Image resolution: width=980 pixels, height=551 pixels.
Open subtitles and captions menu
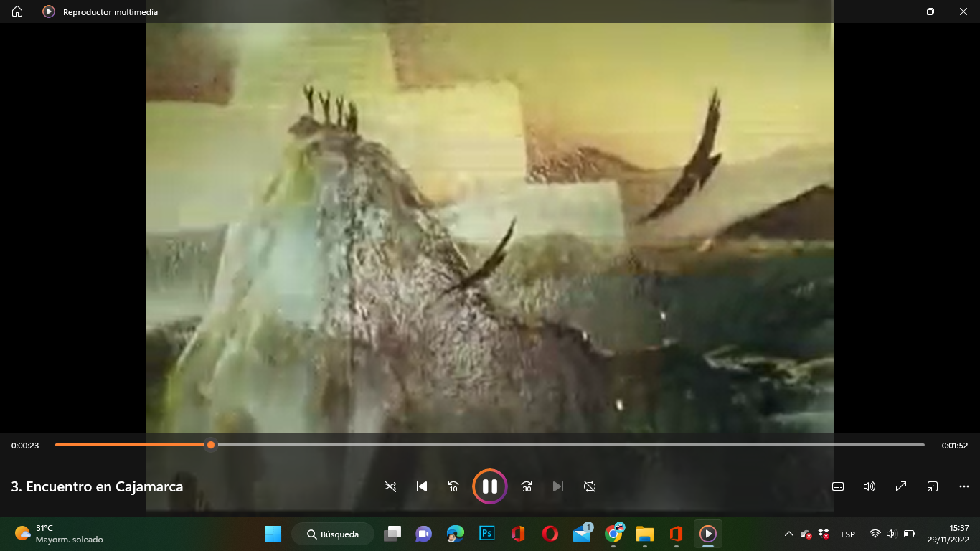[838, 486]
